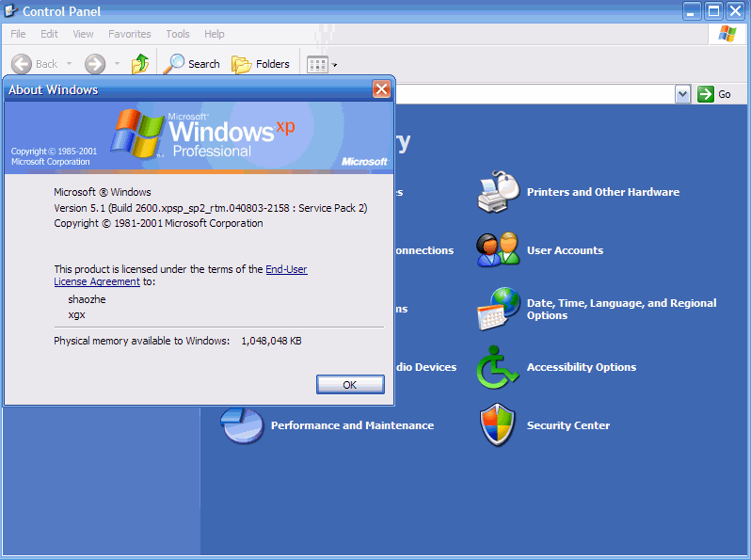Screen dimensions: 751x560
Task: Close the Control Panel window
Action: point(736,11)
